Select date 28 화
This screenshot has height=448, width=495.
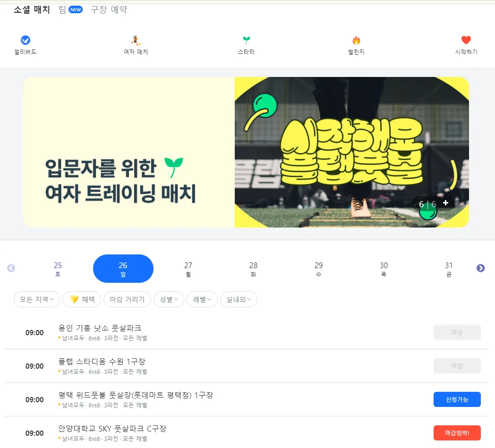(253, 269)
